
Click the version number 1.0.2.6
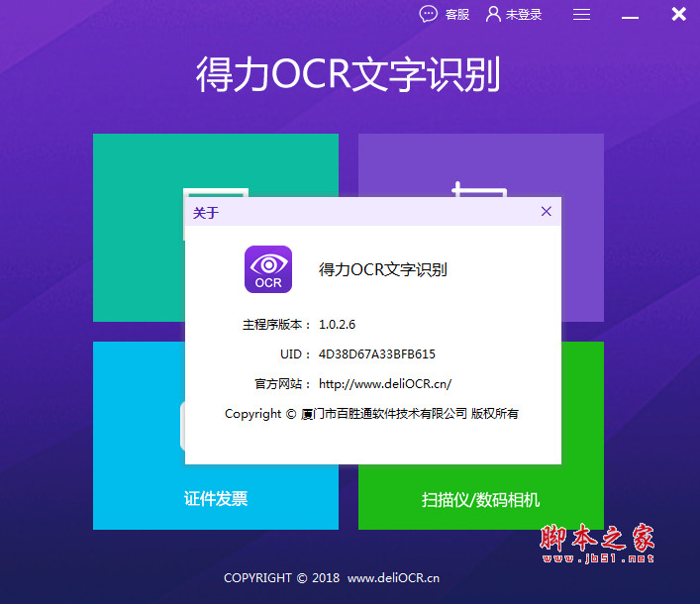click(337, 325)
